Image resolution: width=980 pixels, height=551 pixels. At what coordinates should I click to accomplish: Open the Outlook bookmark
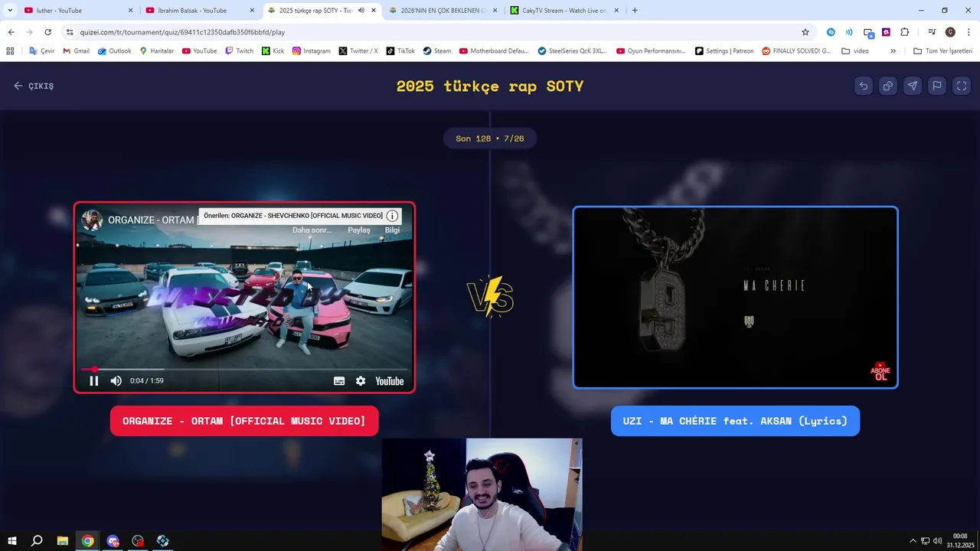(114, 51)
